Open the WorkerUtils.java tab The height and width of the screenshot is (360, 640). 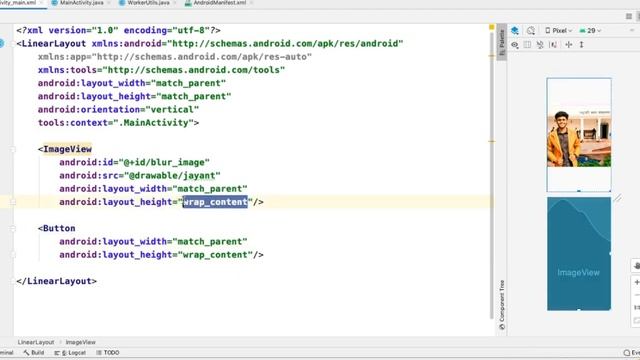(148, 3)
